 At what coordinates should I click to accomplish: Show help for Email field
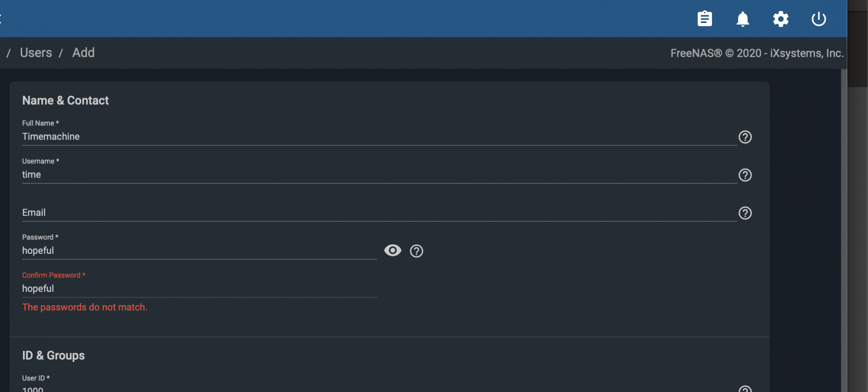click(745, 213)
